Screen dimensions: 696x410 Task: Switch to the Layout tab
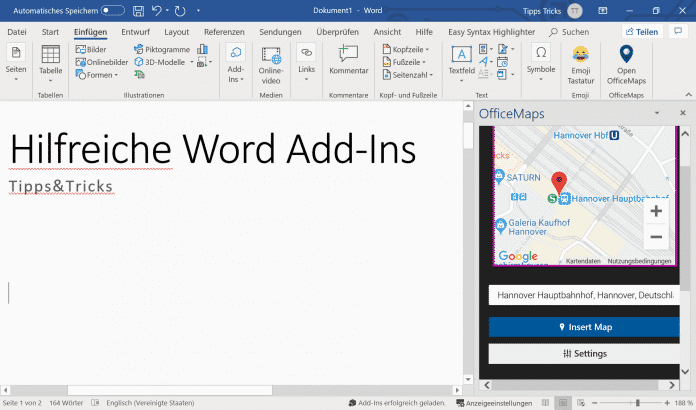tap(176, 32)
